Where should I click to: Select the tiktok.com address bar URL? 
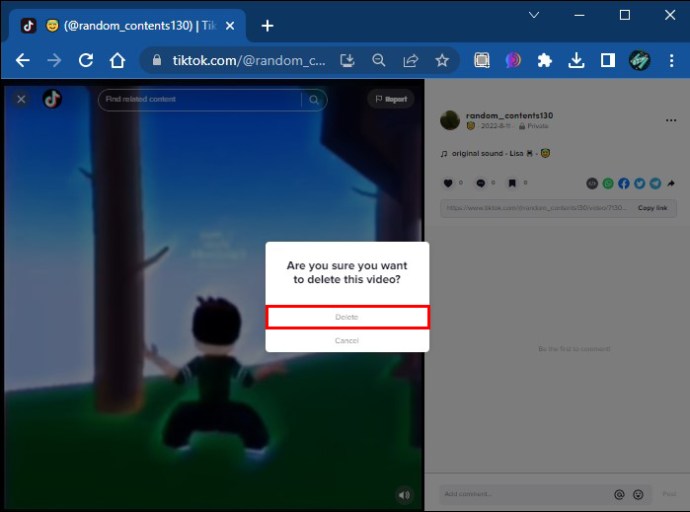tap(249, 60)
